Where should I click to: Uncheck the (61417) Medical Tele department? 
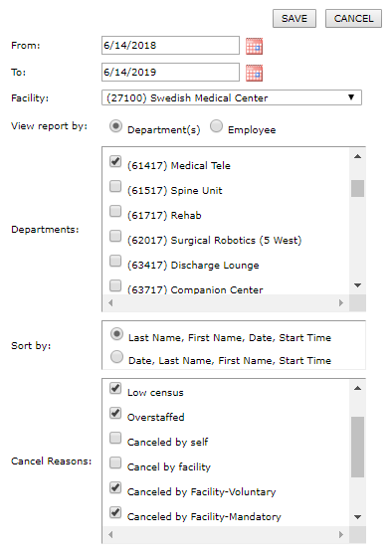[x=115, y=161]
